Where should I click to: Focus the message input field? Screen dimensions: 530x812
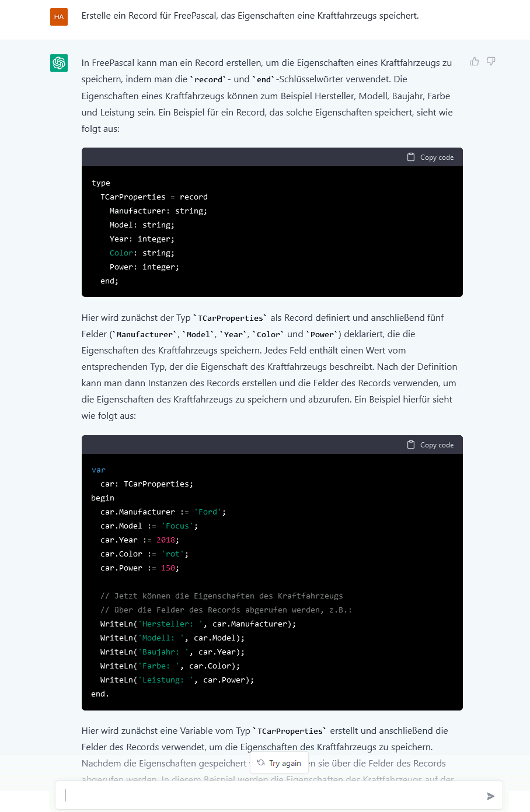[x=274, y=795]
